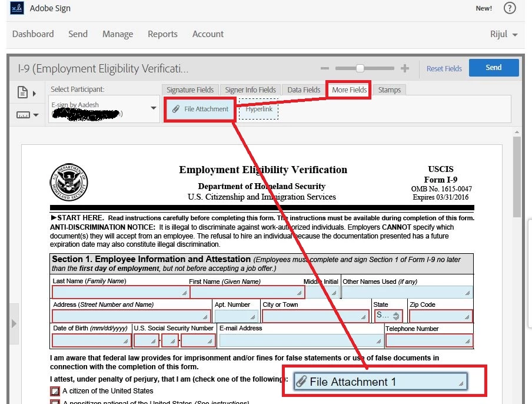Image resolution: width=532 pixels, height=404 pixels.
Task: Click the Zip Code field
Action: pyautogui.click(x=441, y=316)
